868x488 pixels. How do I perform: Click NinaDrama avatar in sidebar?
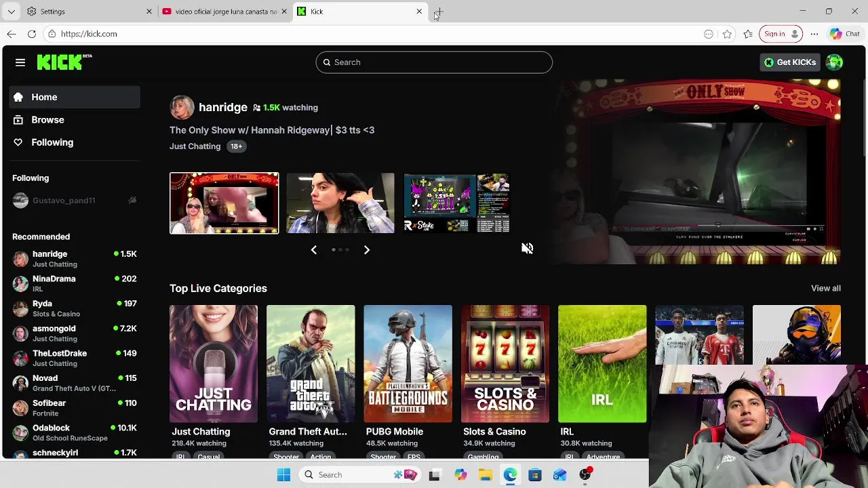pos(20,283)
